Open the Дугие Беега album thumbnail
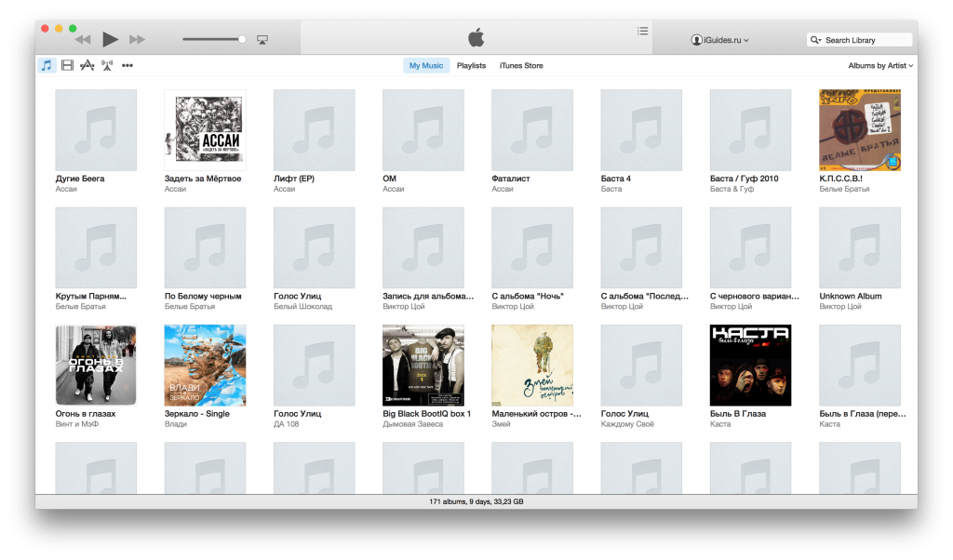The image size is (953, 560). tap(96, 130)
